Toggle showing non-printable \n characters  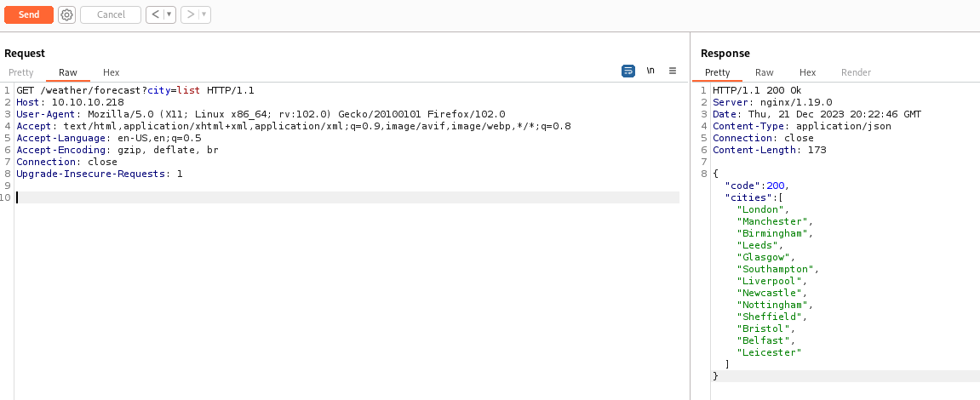tap(650, 71)
